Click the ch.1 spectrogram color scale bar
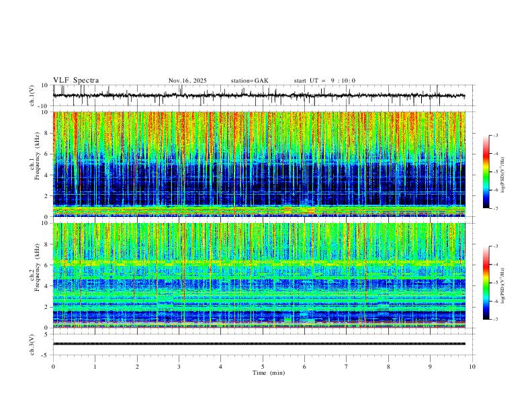 pos(486,172)
